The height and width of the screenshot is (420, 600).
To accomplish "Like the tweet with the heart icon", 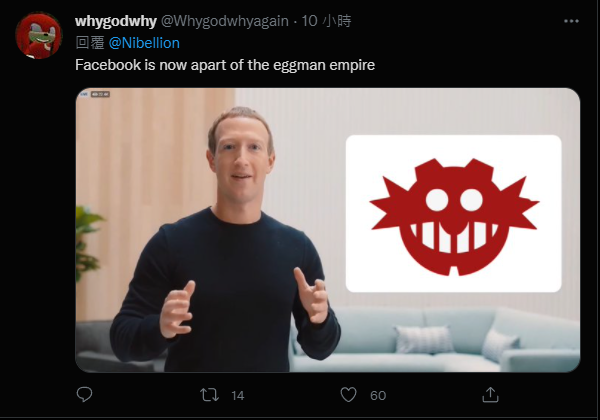I will (348, 395).
